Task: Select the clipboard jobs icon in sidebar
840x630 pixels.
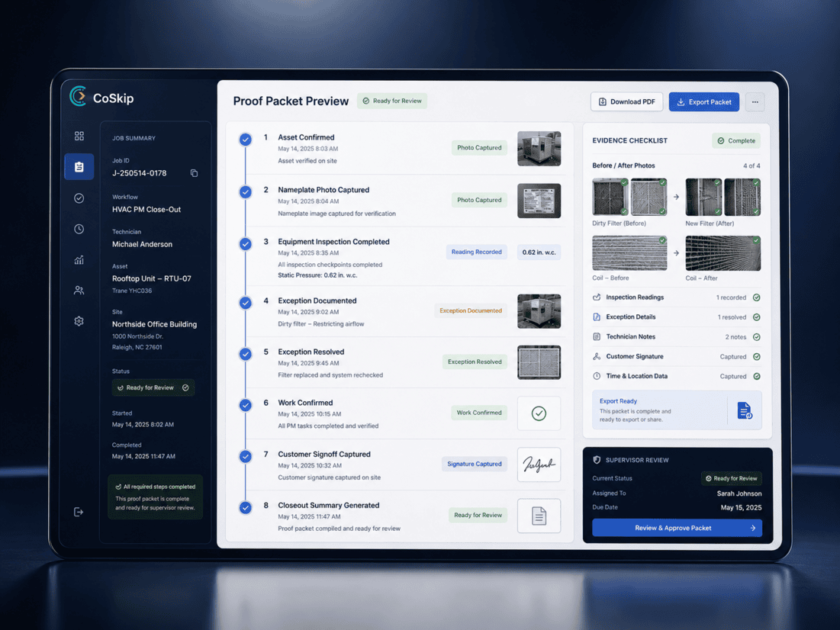Action: pyautogui.click(x=79, y=166)
